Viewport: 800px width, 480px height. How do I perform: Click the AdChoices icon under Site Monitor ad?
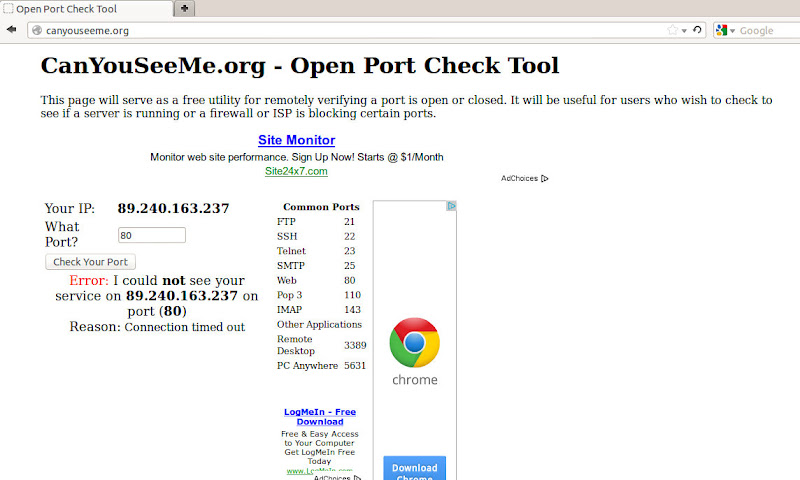pos(544,179)
